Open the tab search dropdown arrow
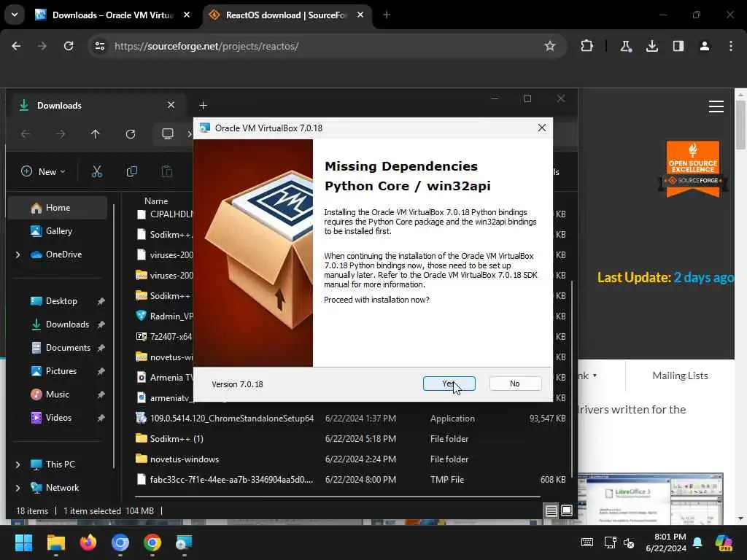 pyautogui.click(x=15, y=15)
